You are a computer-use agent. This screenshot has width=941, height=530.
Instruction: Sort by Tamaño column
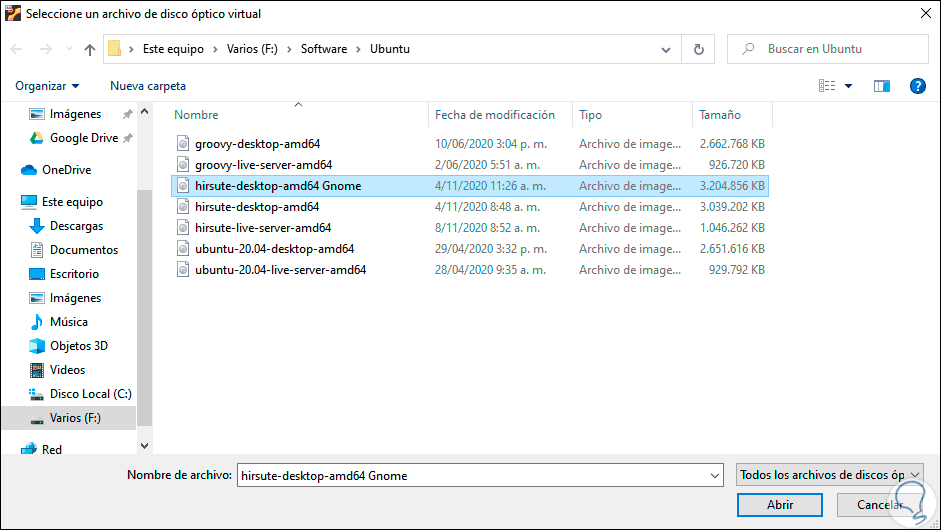720,115
